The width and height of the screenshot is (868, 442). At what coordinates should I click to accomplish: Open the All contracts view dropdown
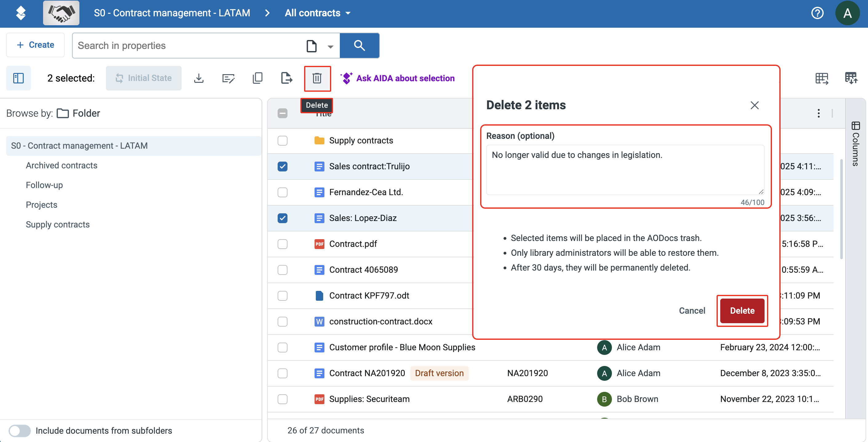click(317, 13)
